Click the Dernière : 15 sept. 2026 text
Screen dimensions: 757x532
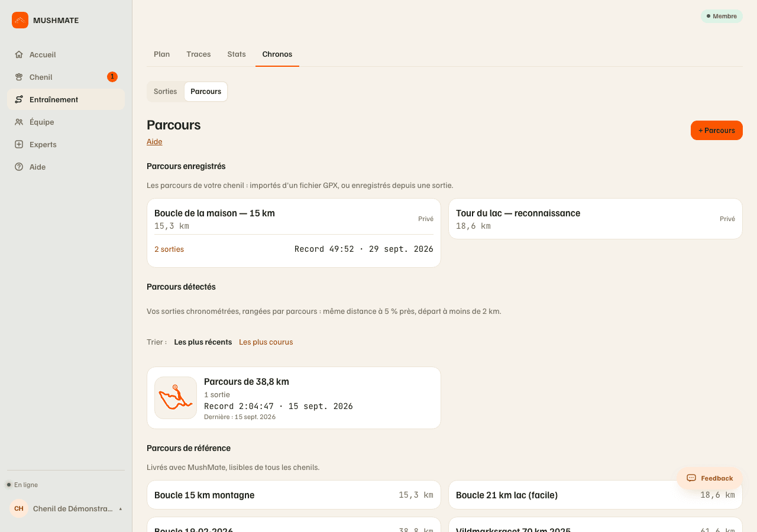pos(240,417)
